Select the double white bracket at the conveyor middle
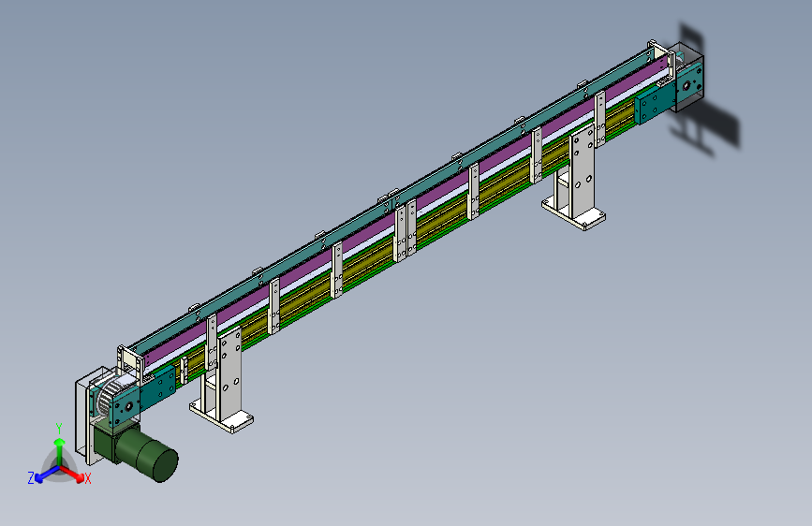Screen dimensions: 812x526 [406, 231]
